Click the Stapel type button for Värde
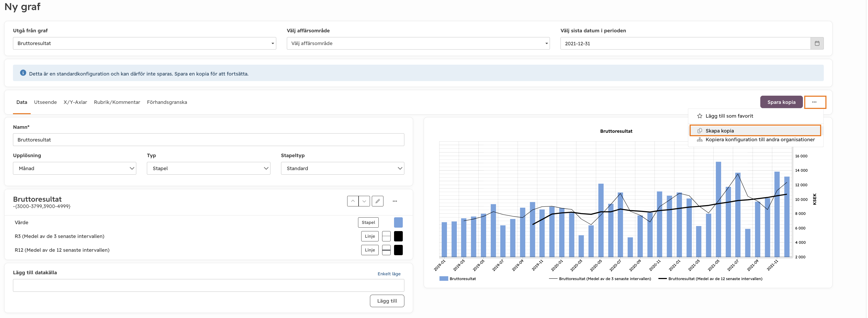868x318 pixels. tap(368, 222)
